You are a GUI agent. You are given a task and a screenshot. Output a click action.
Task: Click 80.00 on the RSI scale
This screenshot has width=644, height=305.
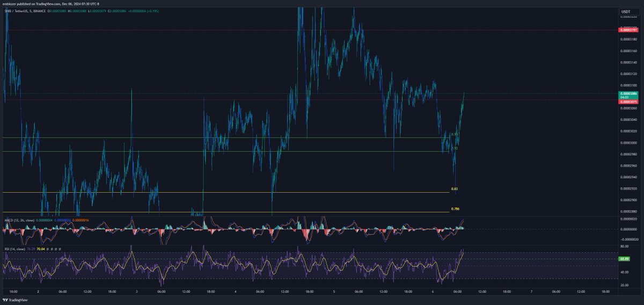(x=625, y=246)
